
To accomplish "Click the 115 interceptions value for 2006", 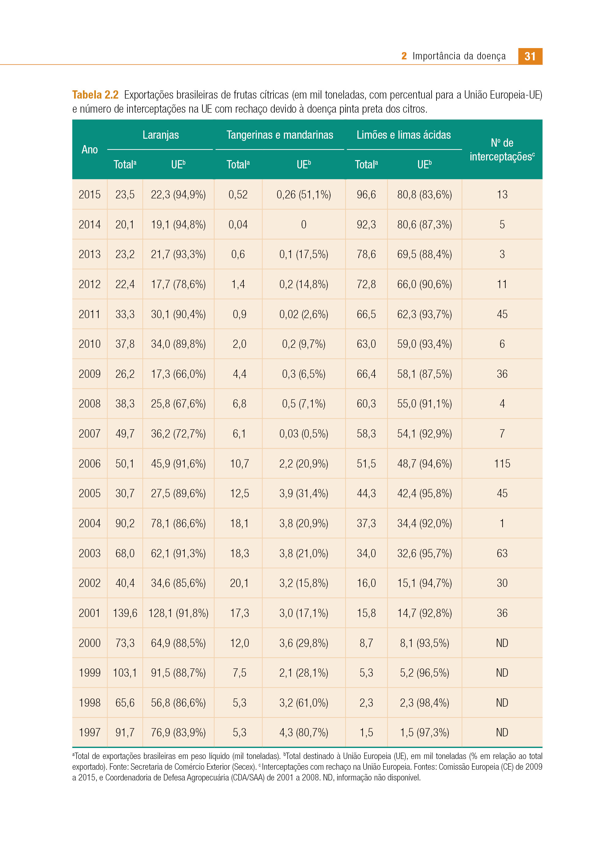I will point(502,463).
